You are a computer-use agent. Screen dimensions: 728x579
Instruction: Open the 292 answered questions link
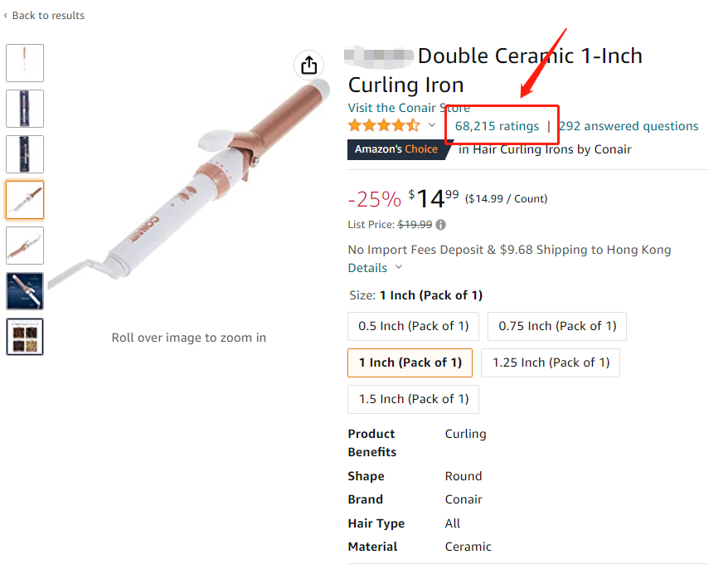click(x=629, y=126)
